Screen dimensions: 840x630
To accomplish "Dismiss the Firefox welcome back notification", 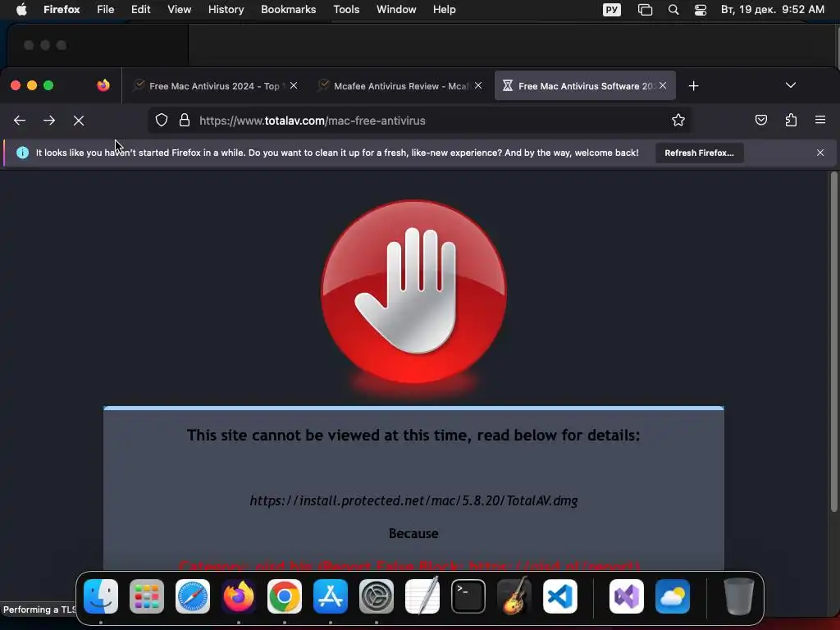I will click(x=820, y=153).
